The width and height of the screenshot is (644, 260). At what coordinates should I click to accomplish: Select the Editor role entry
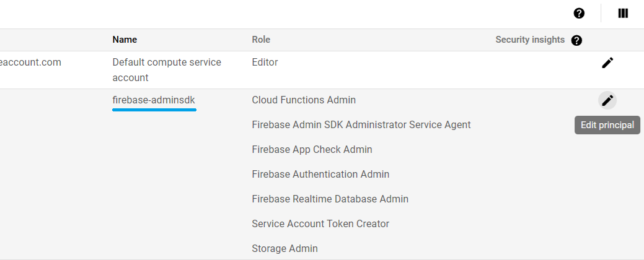coord(265,62)
